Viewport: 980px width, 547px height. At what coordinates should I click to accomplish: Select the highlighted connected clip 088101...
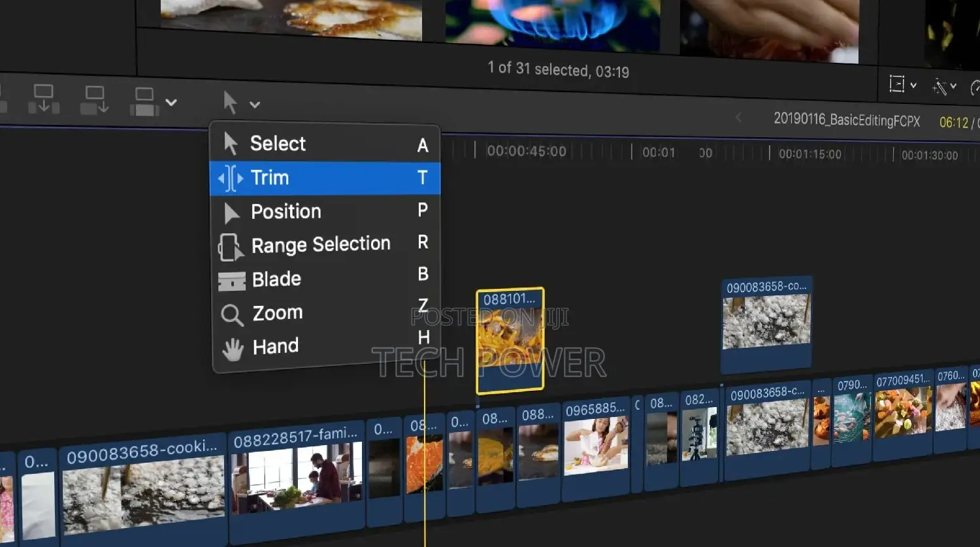[x=510, y=341]
